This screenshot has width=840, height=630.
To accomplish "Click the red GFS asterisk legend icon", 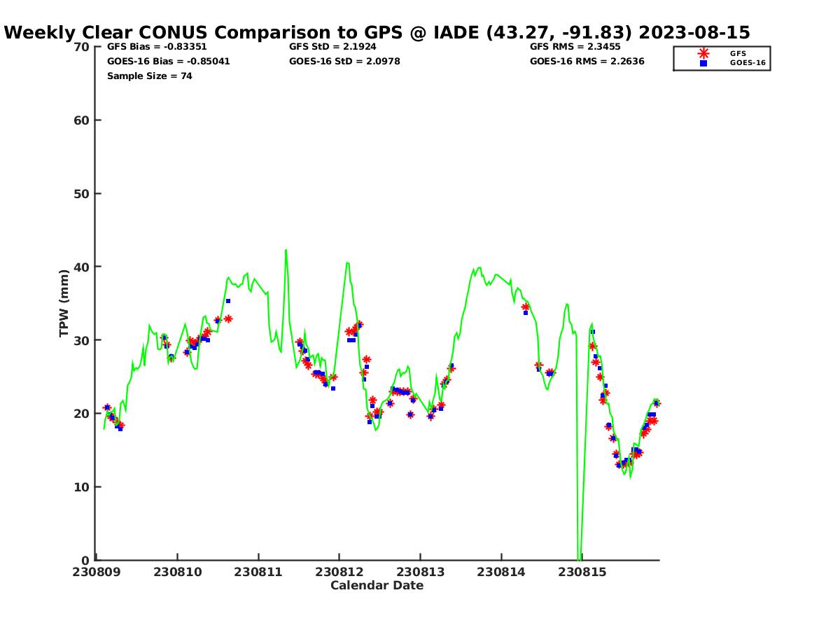I will (x=703, y=53).
